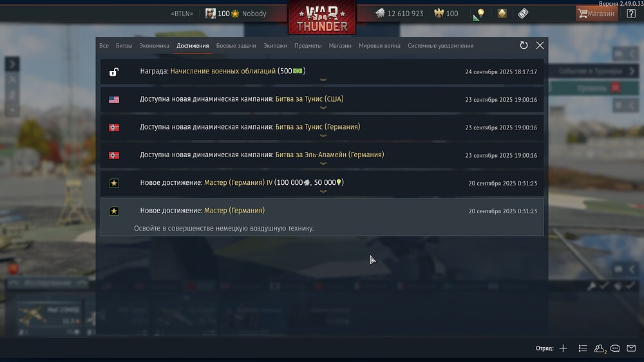Open the contacts friends icon
This screenshot has height=362, width=644.
(x=600, y=348)
